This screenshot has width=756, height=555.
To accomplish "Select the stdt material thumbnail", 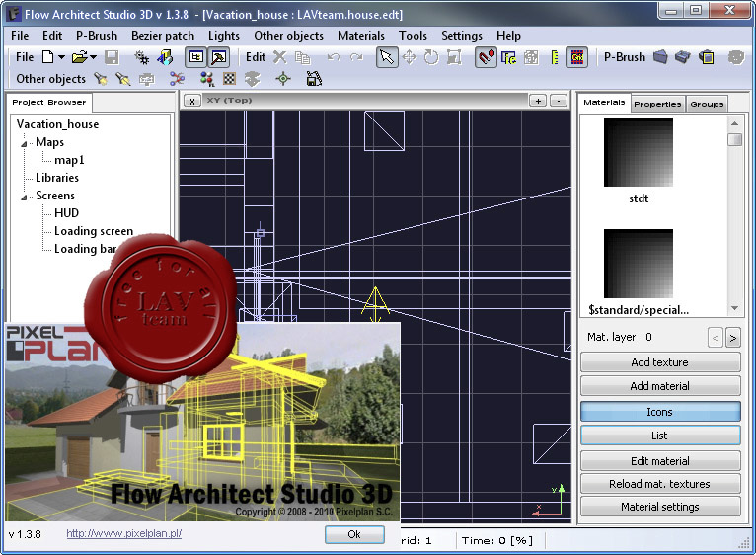I will [x=639, y=152].
